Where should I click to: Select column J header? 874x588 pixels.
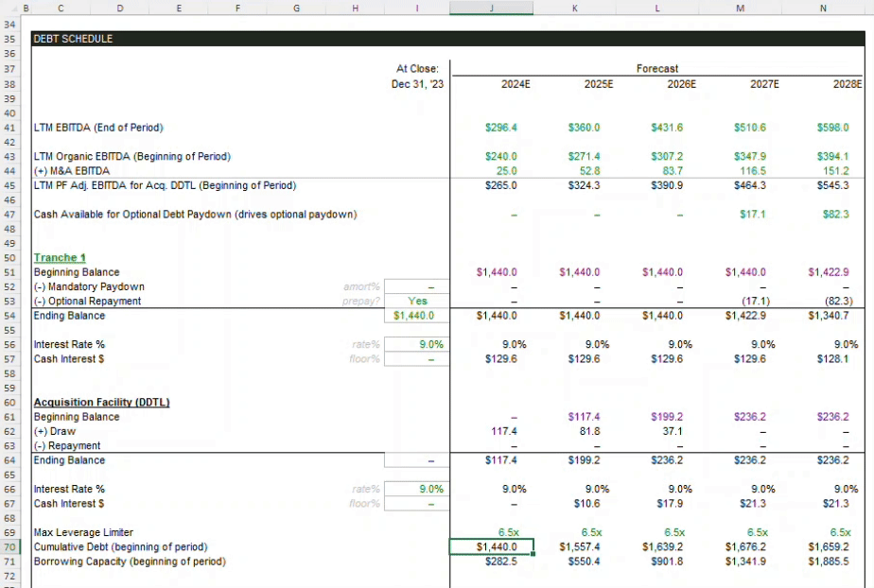[x=491, y=8]
